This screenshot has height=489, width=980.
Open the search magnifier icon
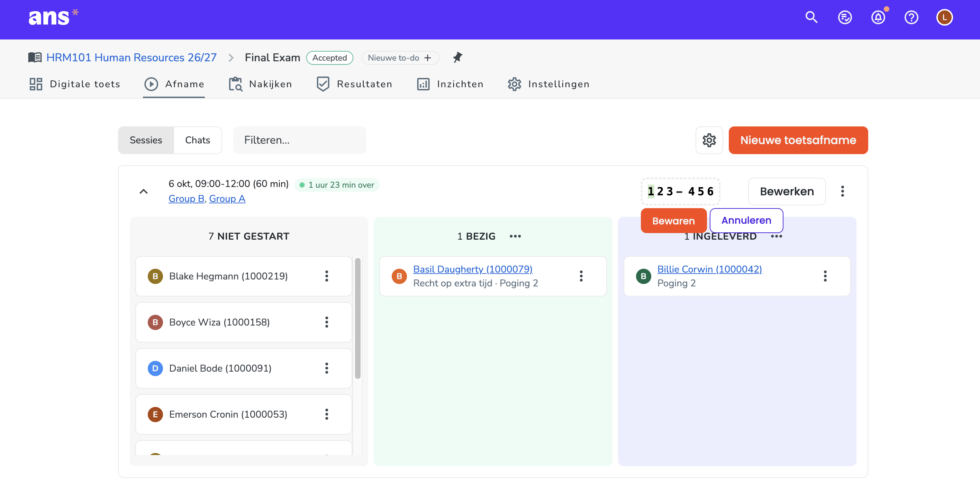811,17
